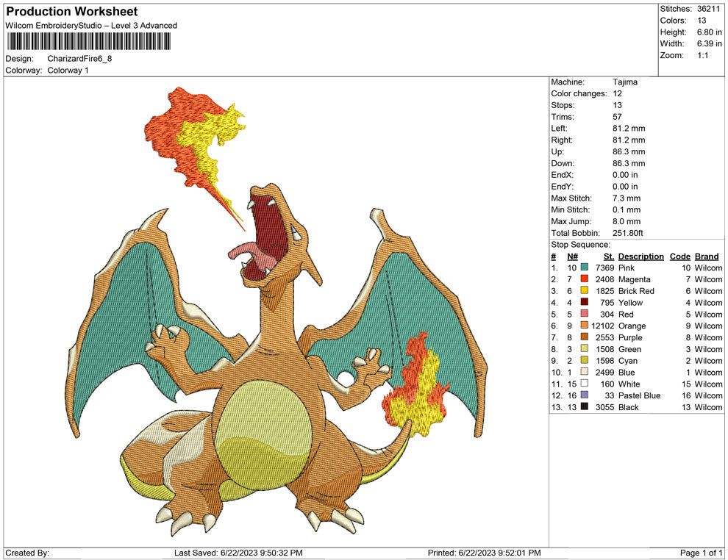Click the Code column heading
This screenshot has height=560, width=728.
[680, 256]
